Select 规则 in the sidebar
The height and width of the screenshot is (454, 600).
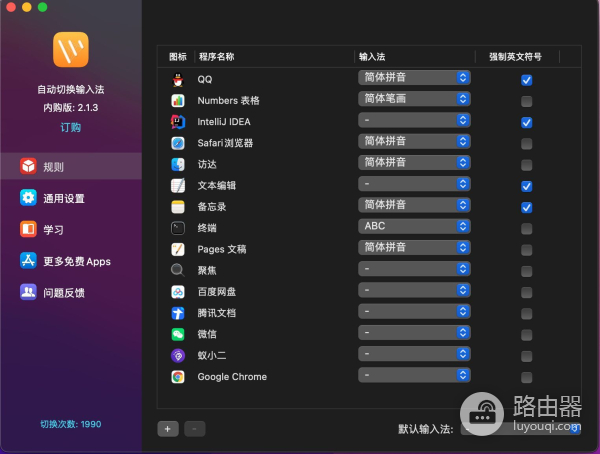click(71, 166)
